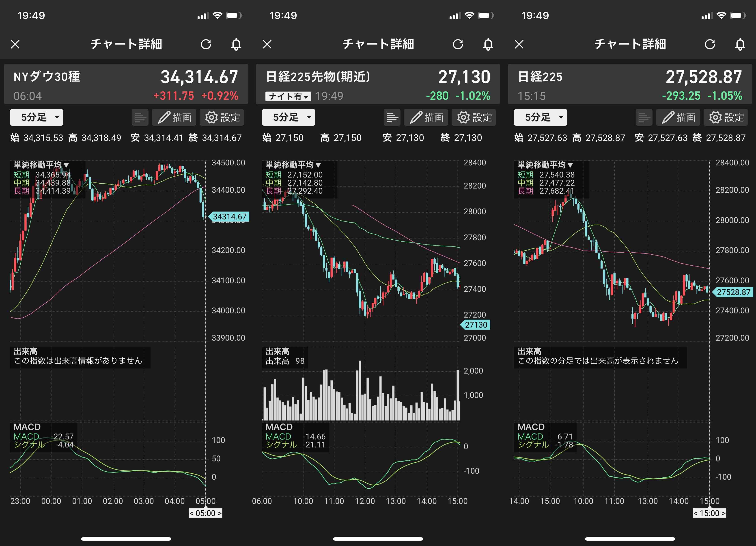Open ナイト有 session dropdown
The image size is (756, 546).
[288, 96]
